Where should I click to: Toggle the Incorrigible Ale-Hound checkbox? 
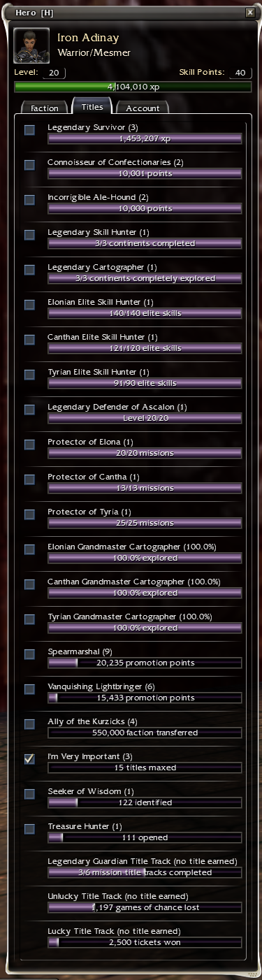click(29, 200)
